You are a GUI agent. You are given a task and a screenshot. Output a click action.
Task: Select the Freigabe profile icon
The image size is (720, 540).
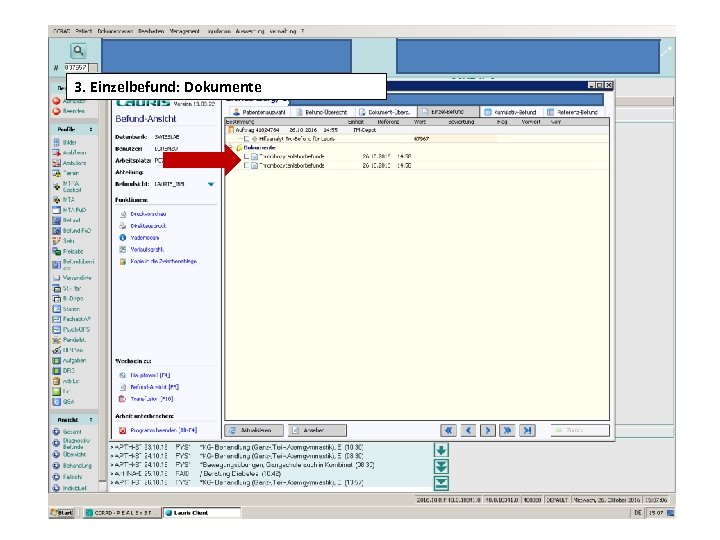click(56, 251)
